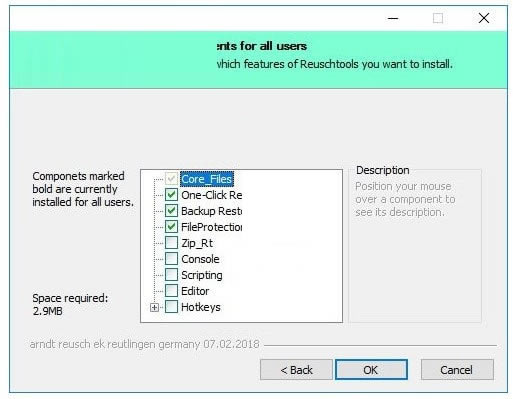Select the Hotkeys label in tree

[201, 307]
